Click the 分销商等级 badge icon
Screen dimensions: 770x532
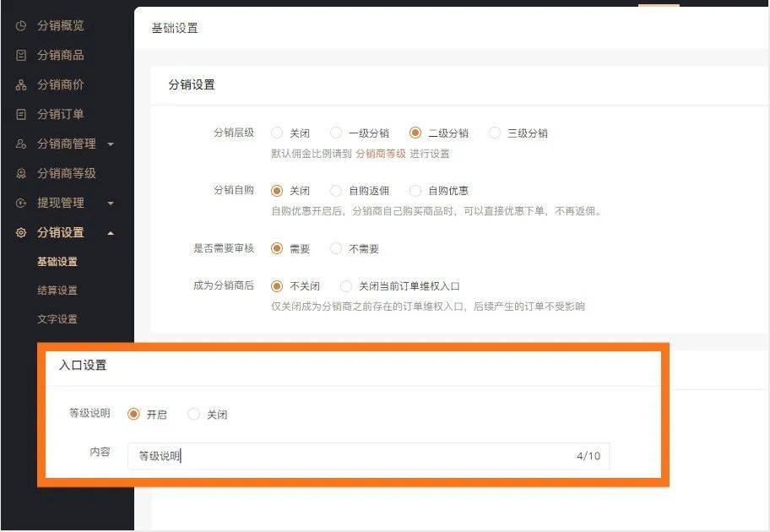pyautogui.click(x=20, y=173)
